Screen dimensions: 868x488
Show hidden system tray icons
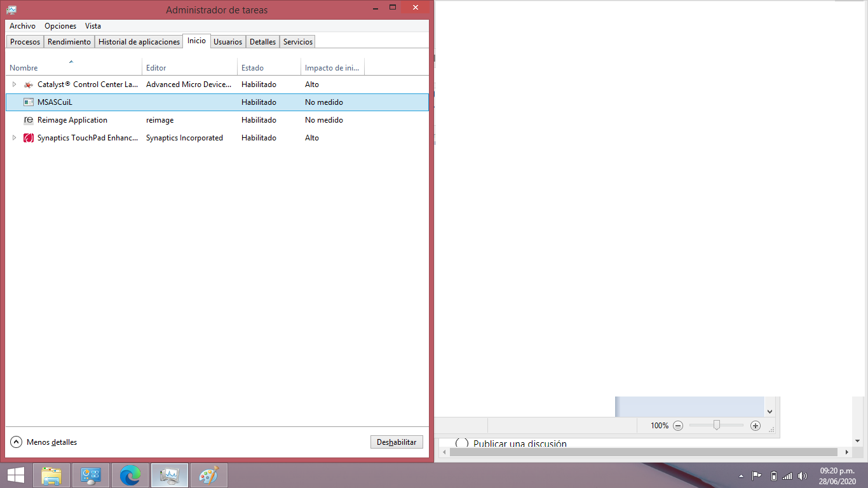point(741,476)
